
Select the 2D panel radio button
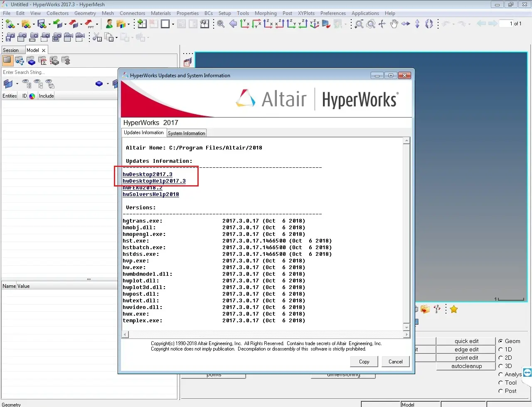501,358
